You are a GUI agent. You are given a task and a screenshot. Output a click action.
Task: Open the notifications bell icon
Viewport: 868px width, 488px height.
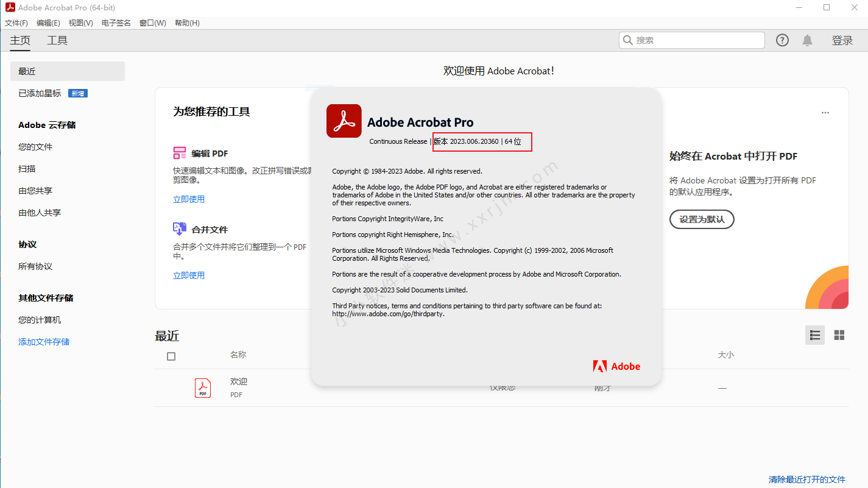click(807, 40)
